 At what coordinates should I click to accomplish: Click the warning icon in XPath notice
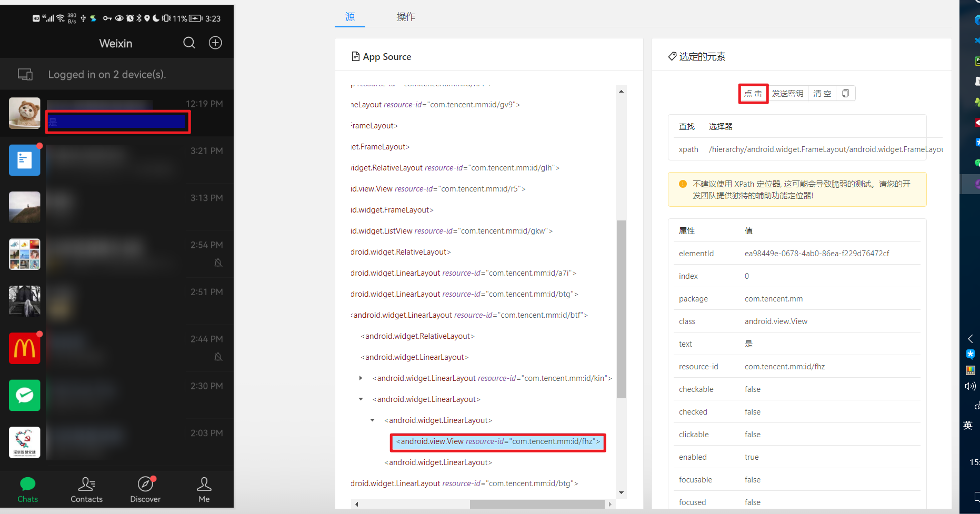point(683,184)
